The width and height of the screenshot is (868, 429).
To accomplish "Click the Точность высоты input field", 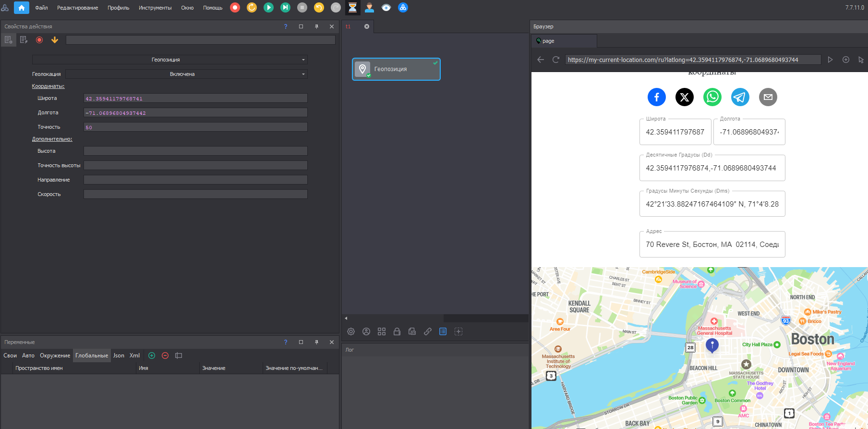I will click(x=195, y=165).
